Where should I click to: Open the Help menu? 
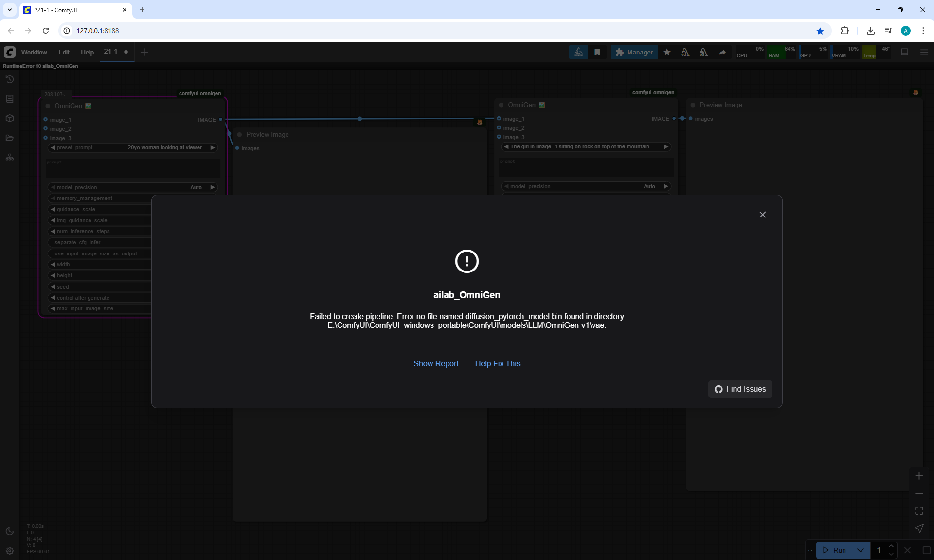click(87, 52)
